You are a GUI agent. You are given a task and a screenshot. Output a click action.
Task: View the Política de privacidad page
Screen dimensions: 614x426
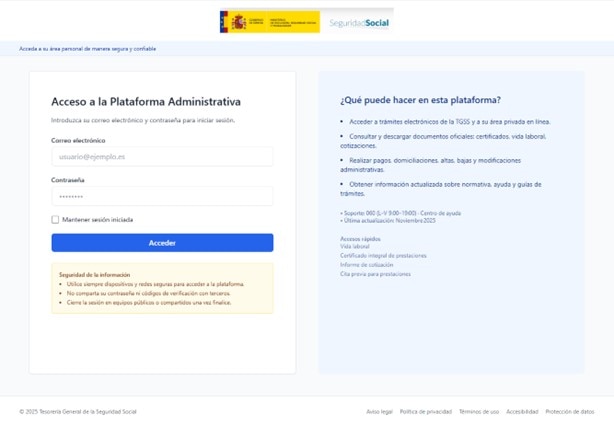click(x=425, y=411)
